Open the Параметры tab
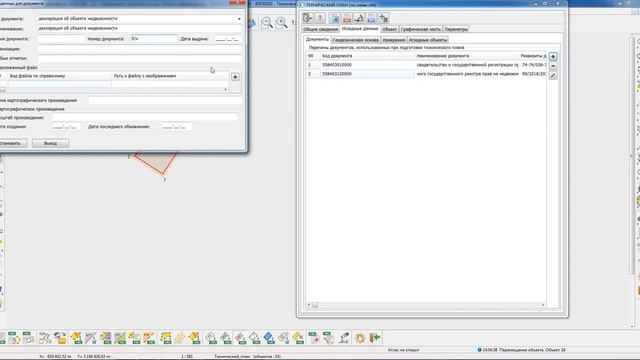The height and width of the screenshot is (360, 640). [x=456, y=29]
